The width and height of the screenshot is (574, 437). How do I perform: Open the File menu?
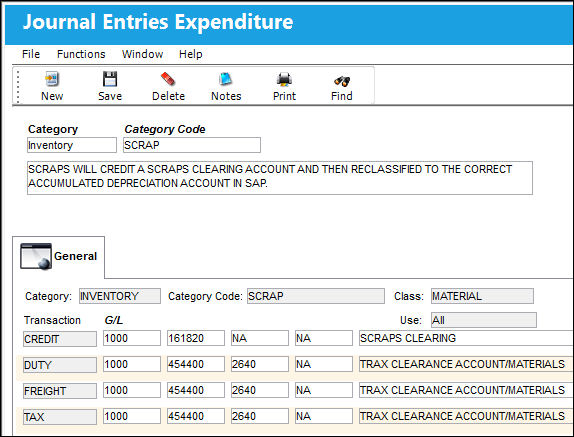(31, 54)
